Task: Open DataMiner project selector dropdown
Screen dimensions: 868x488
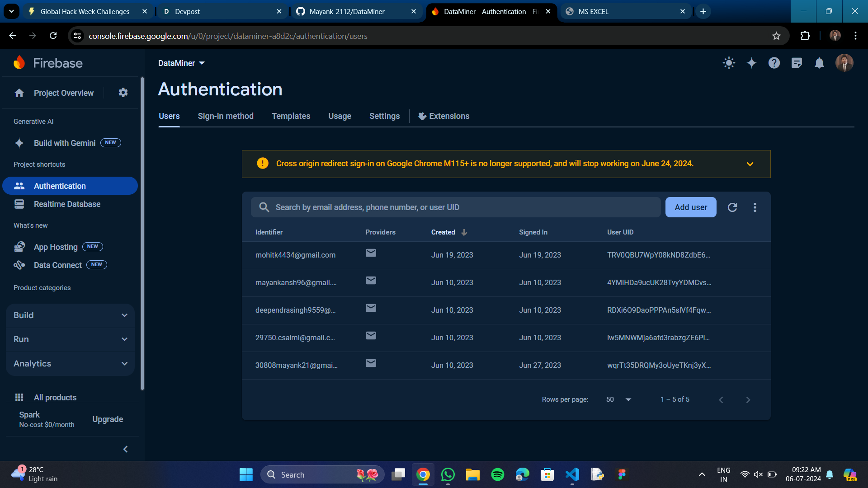Action: click(181, 63)
